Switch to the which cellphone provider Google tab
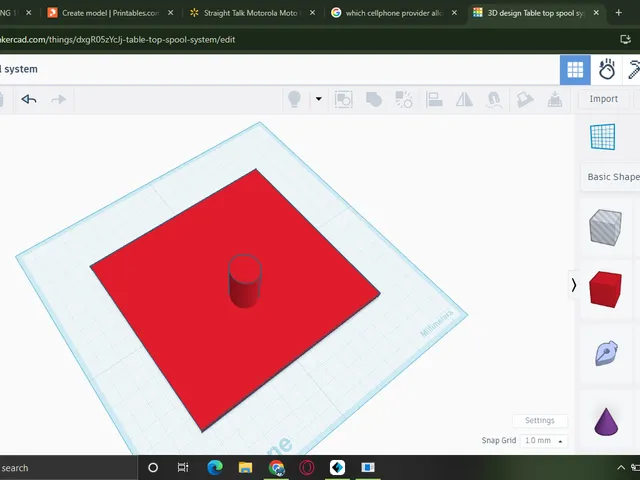Image resolution: width=640 pixels, height=480 pixels. coord(394,13)
